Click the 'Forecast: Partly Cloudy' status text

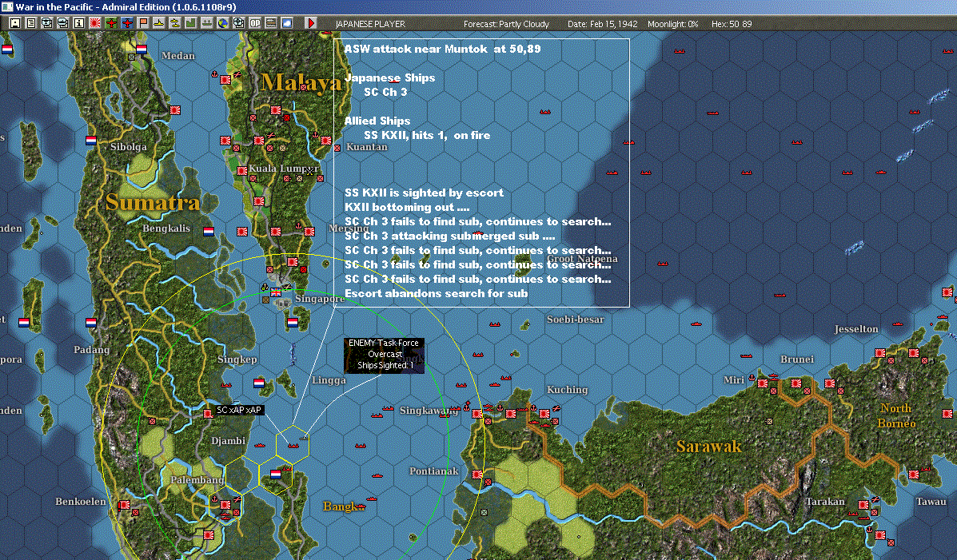click(x=507, y=24)
